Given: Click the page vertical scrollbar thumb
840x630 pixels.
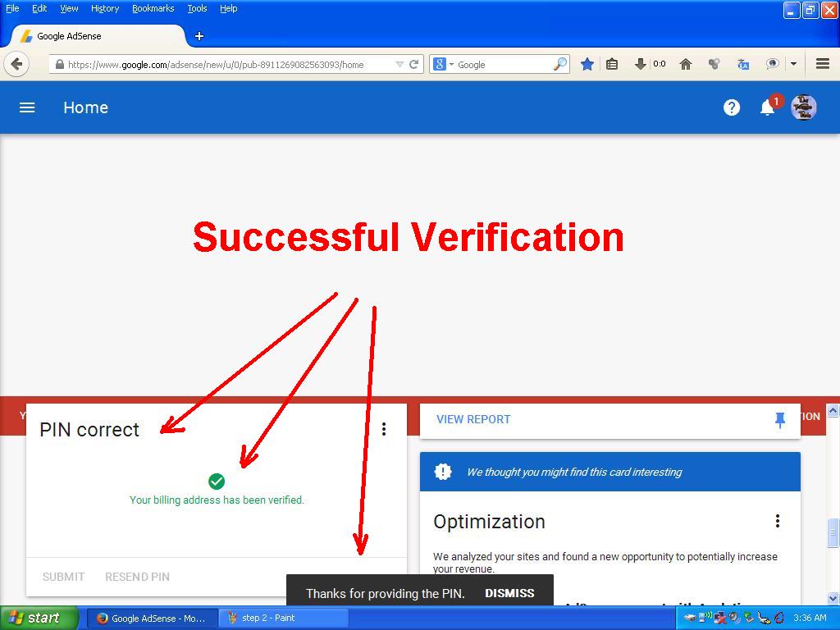Looking at the screenshot, I should tap(833, 534).
